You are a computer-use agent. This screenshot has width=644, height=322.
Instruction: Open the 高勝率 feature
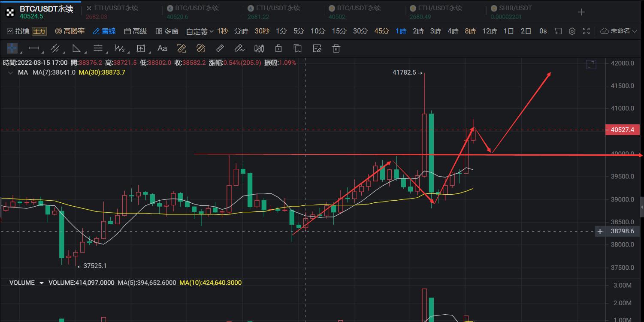70,31
